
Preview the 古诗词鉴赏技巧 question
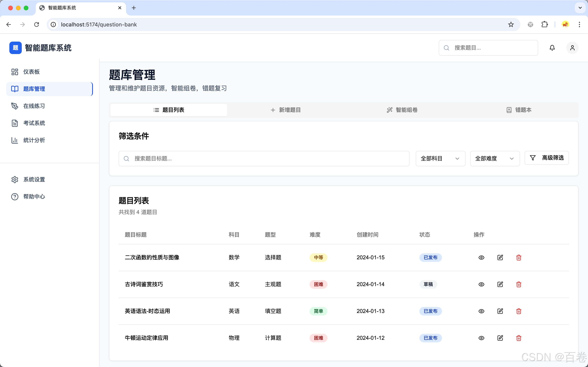pos(481,284)
